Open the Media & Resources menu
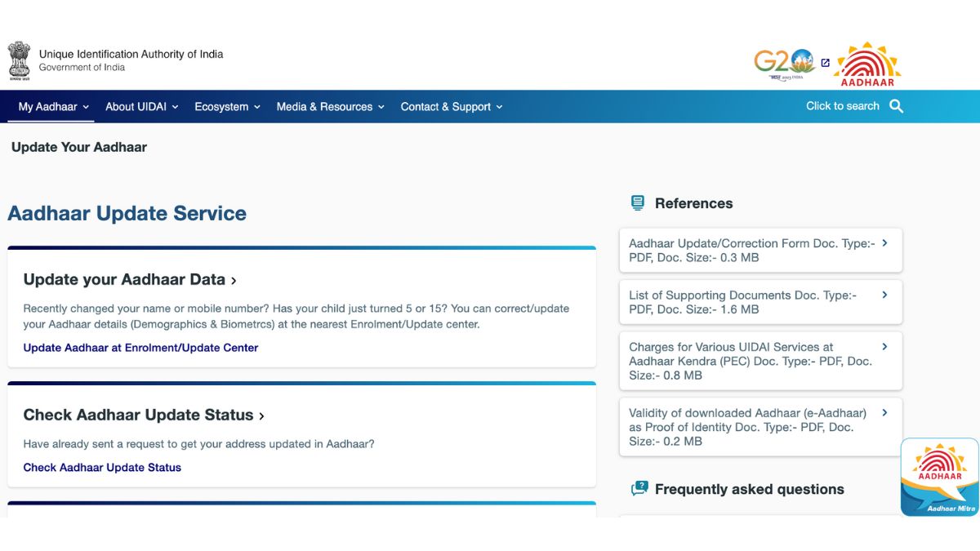The width and height of the screenshot is (980, 551). click(x=330, y=107)
